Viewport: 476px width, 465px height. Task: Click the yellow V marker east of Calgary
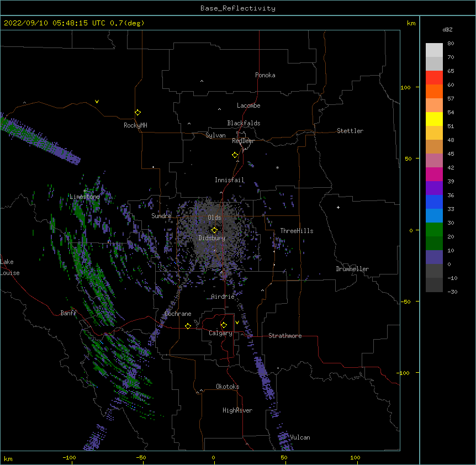[237, 323]
